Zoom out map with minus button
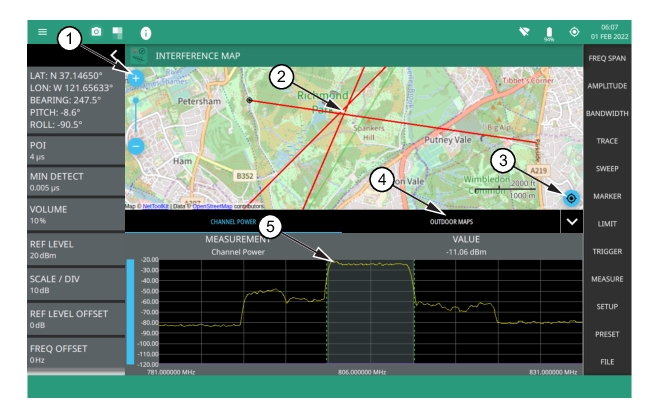Screen dimensions: 654x405 [x=136, y=146]
